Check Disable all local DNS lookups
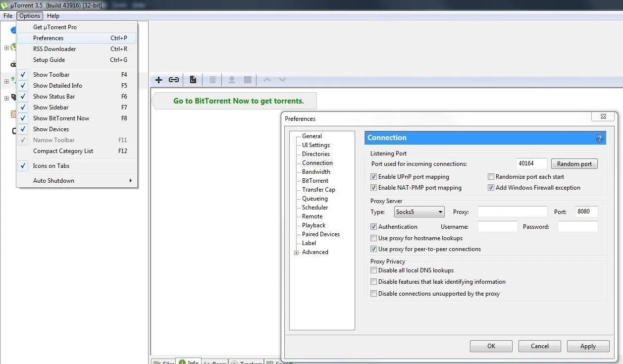This screenshot has width=623, height=364. [374, 270]
